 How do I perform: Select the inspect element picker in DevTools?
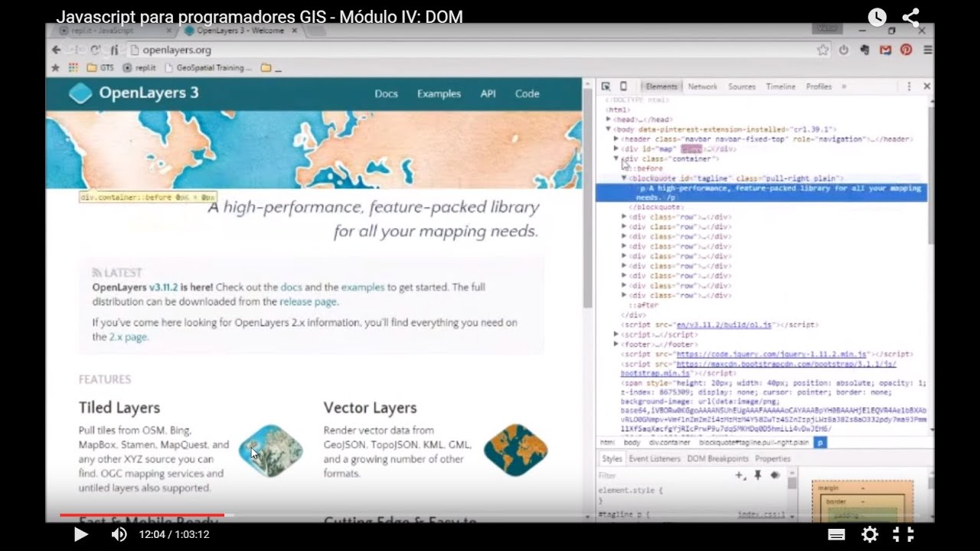click(x=606, y=86)
